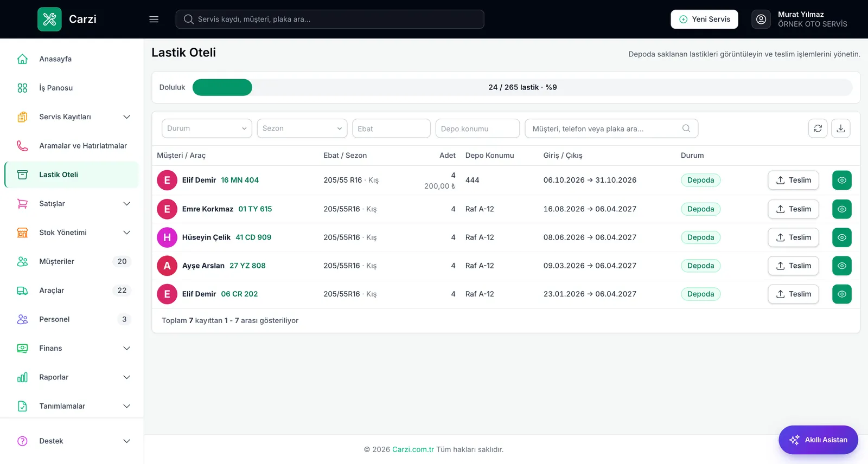
Task: Click avatar H for Hüseyin Çelik
Action: pos(167,237)
